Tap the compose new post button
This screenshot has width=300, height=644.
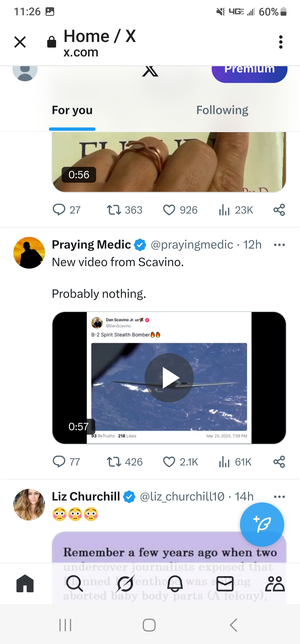262,524
